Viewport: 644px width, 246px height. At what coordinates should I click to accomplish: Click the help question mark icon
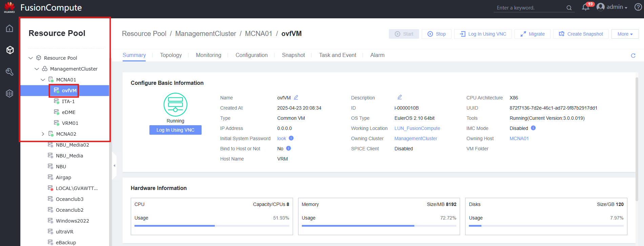point(638,7)
